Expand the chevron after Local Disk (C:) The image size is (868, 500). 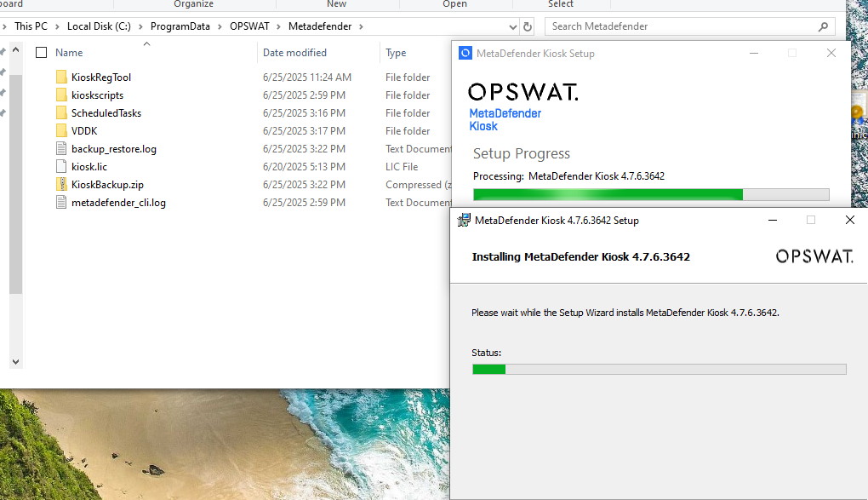coord(140,26)
